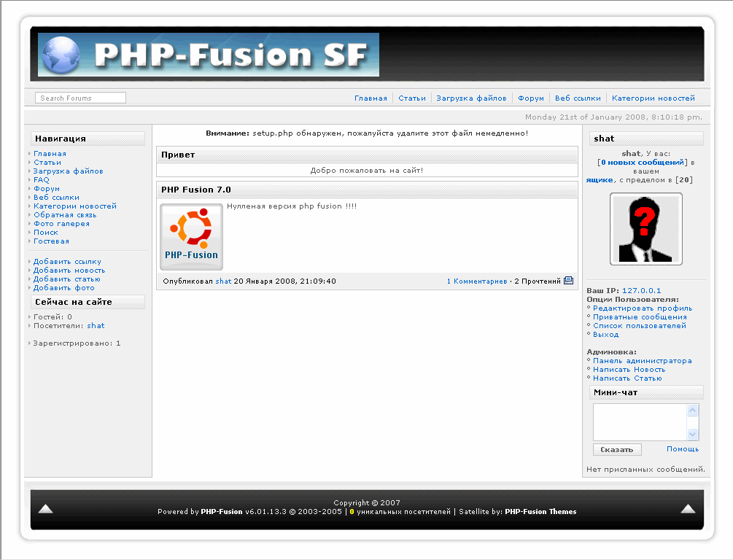Click the Написать Статью link
The width and height of the screenshot is (733, 560).
627,378
